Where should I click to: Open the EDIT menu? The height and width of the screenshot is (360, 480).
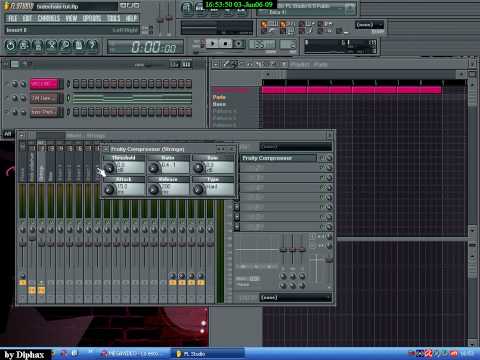pos(27,18)
